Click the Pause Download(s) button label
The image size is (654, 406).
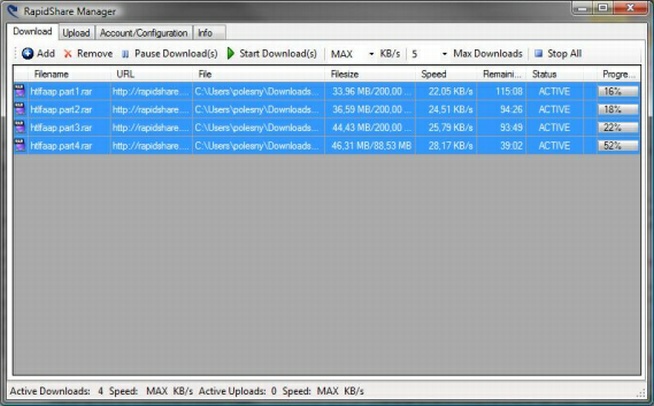pos(176,53)
